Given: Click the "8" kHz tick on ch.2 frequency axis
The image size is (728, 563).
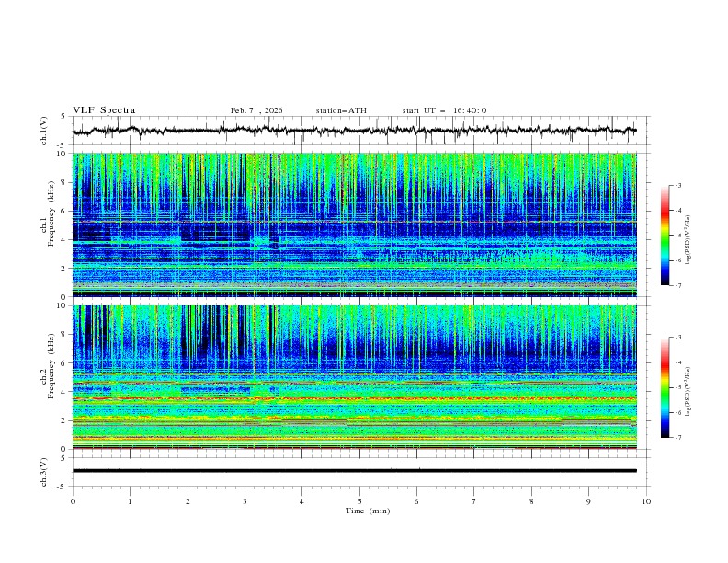Looking at the screenshot, I should (65, 335).
